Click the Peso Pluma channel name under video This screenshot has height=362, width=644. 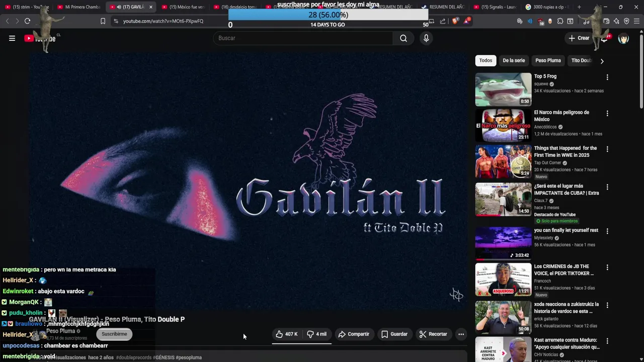tap(60, 331)
